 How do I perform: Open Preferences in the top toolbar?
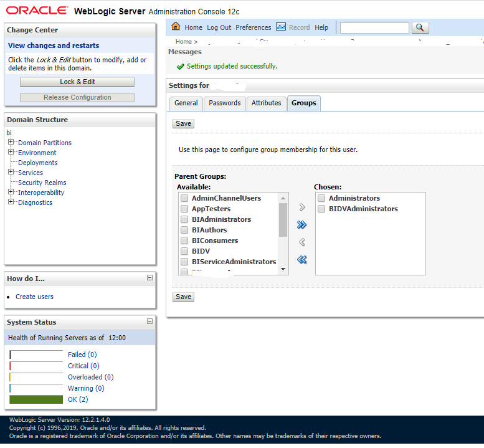[253, 27]
